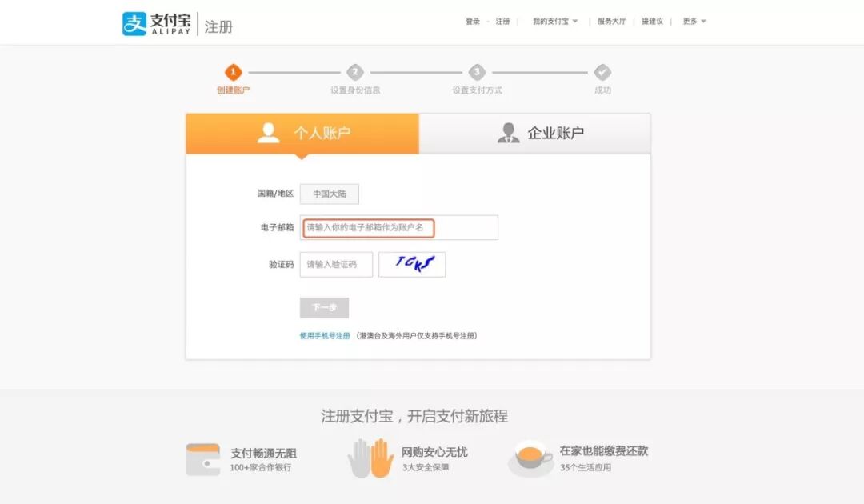Image resolution: width=864 pixels, height=504 pixels.
Task: Open 提建议 in the top navigation
Action: pos(653,22)
